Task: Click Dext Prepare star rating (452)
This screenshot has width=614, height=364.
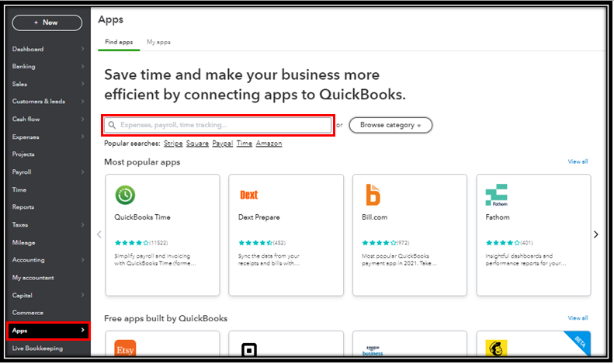Action: tap(262, 243)
